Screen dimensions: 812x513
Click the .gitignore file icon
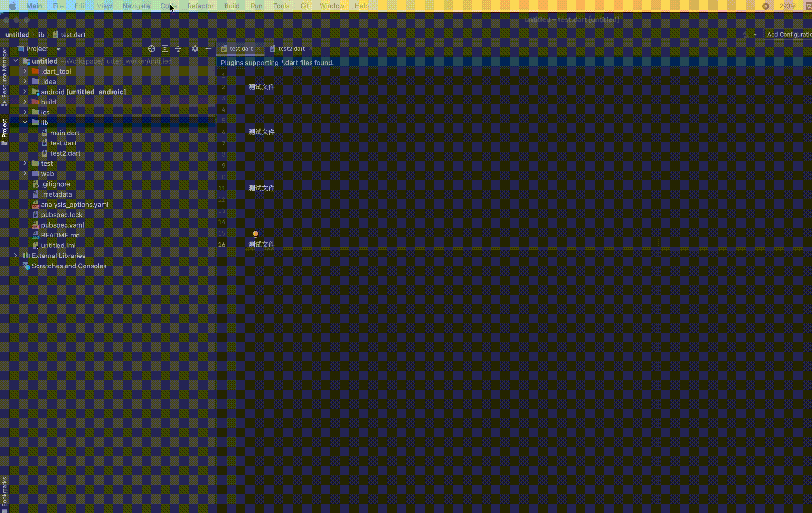(x=35, y=184)
